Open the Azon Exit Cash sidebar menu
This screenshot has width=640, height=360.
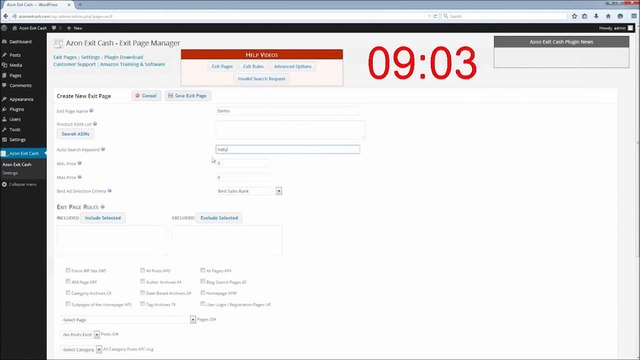click(x=23, y=153)
